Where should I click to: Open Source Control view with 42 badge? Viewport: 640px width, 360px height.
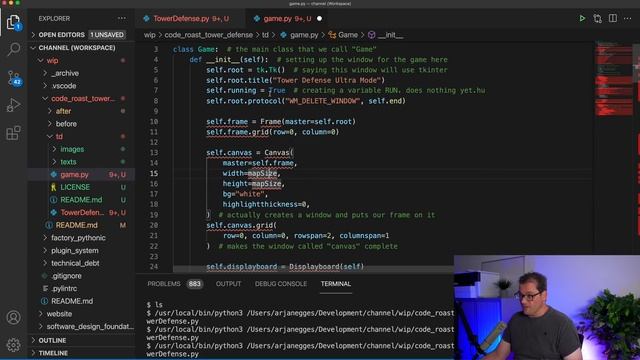13,78
